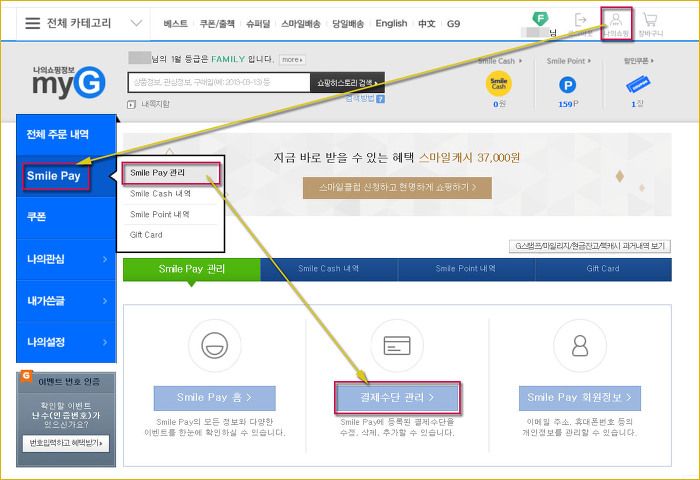Click the Smile Pay 홈 button
Screen dimensions: 700x480
(215, 398)
